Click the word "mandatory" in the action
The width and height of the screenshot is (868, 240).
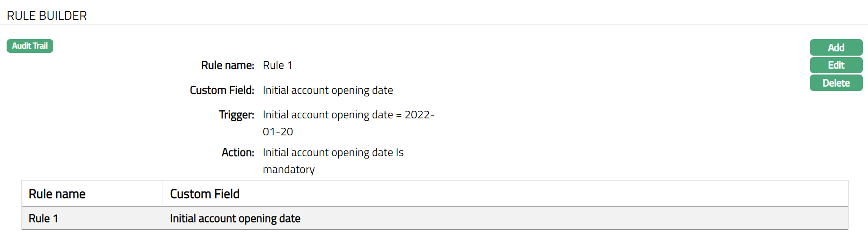289,169
